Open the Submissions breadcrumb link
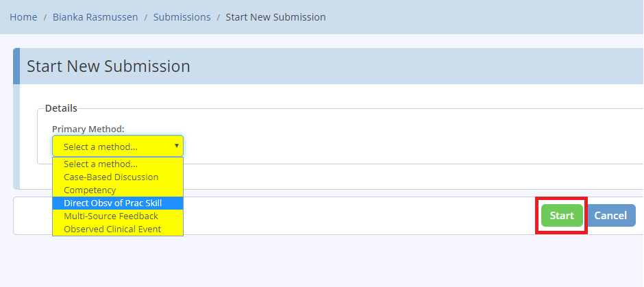644x287 pixels. (182, 17)
